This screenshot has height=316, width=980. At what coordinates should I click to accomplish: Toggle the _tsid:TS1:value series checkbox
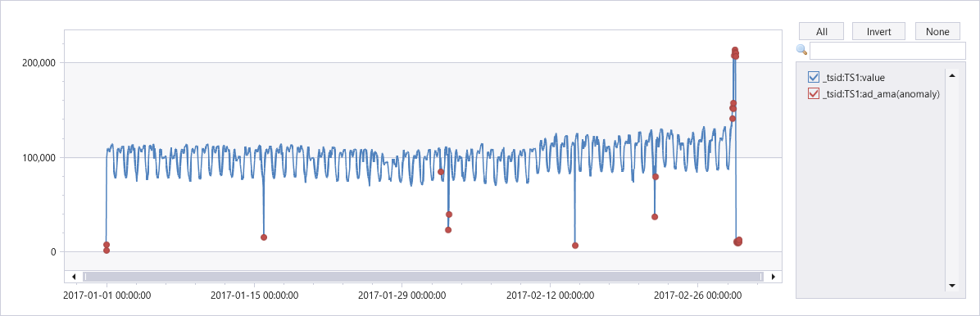pyautogui.click(x=814, y=78)
